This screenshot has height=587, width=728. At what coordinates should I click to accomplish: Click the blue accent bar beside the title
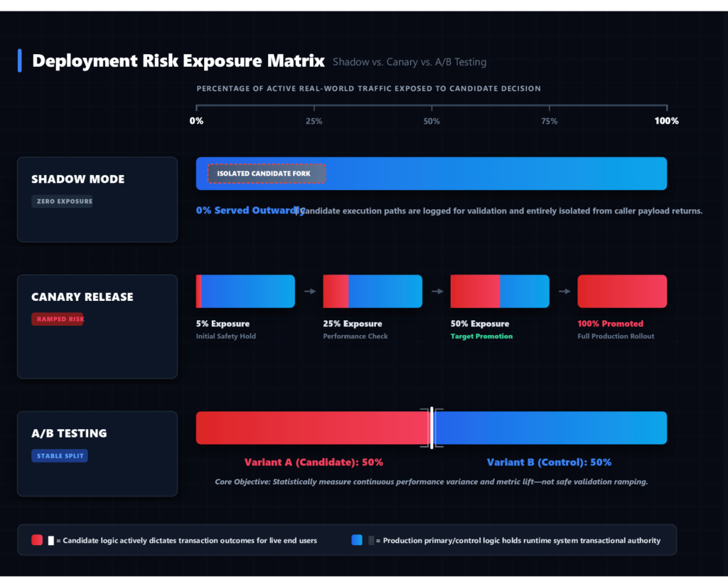(x=19, y=60)
